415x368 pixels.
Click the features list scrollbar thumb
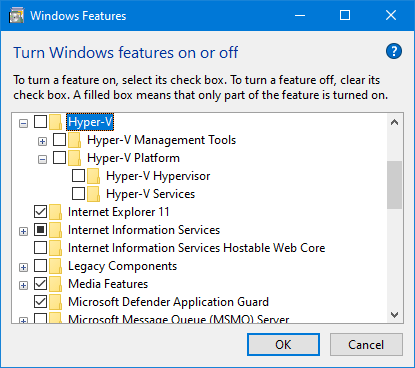click(395, 185)
